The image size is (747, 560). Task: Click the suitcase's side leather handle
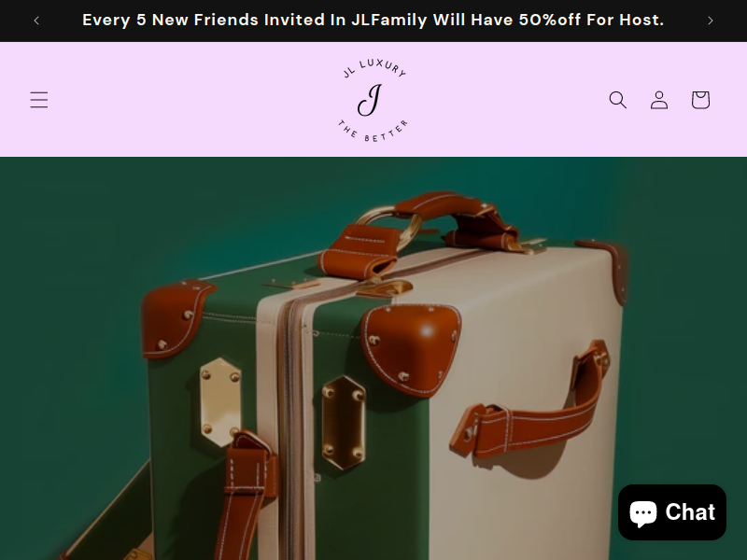[x=529, y=409]
